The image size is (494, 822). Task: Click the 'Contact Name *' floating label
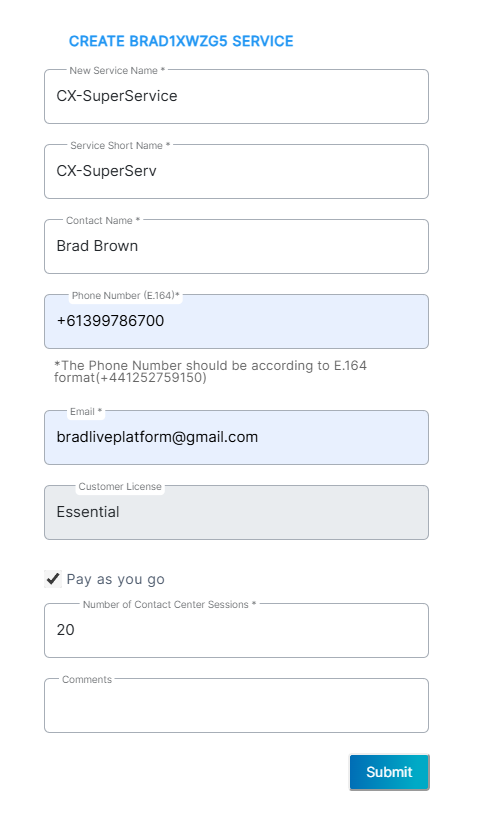(103, 220)
